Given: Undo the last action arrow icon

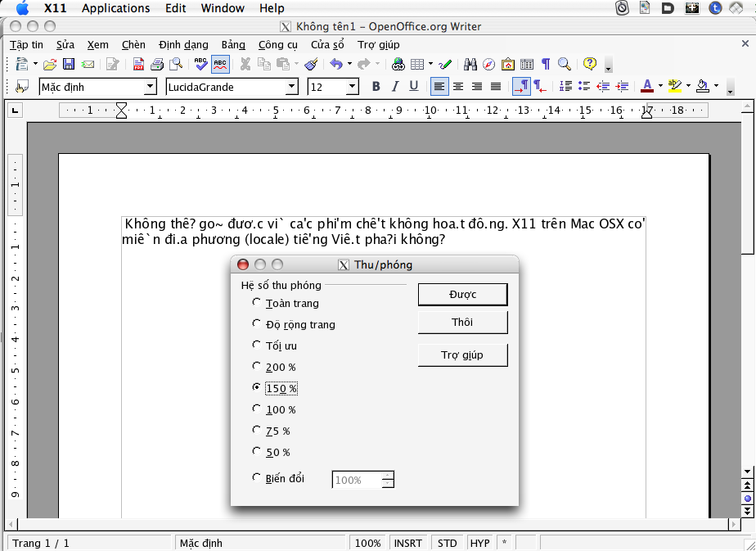Looking at the screenshot, I should [336, 64].
